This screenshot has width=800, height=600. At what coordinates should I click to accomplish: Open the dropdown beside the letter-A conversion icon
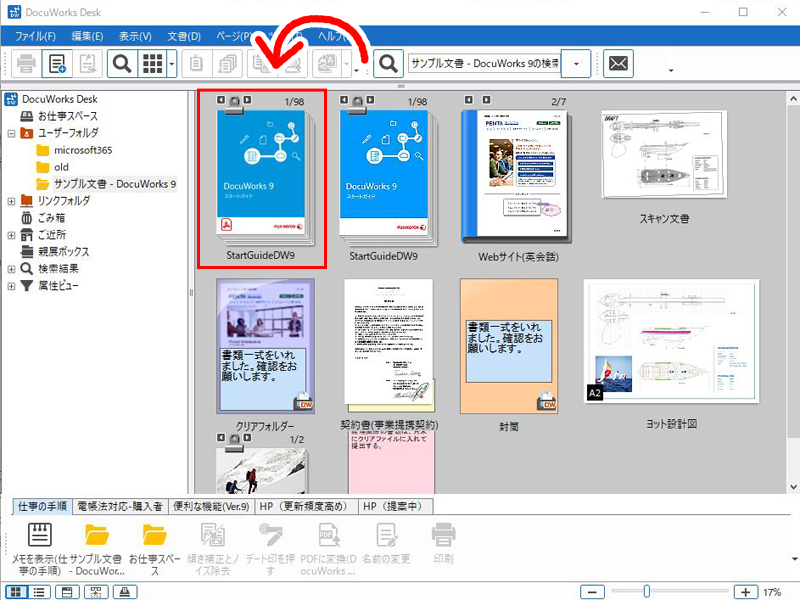point(346,64)
